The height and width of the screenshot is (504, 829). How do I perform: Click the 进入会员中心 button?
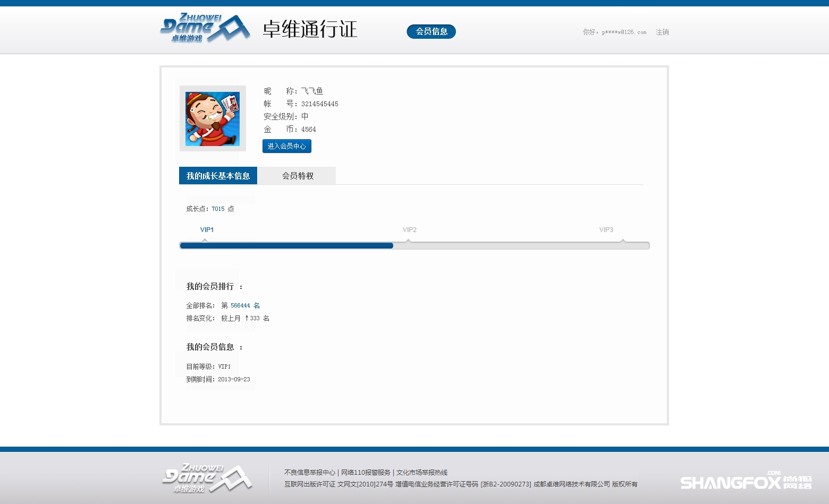(x=287, y=146)
